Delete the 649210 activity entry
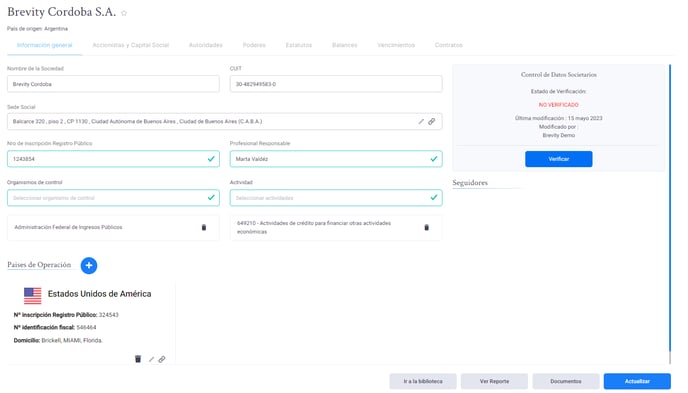Viewport: 688px width, 393px height. pos(426,227)
